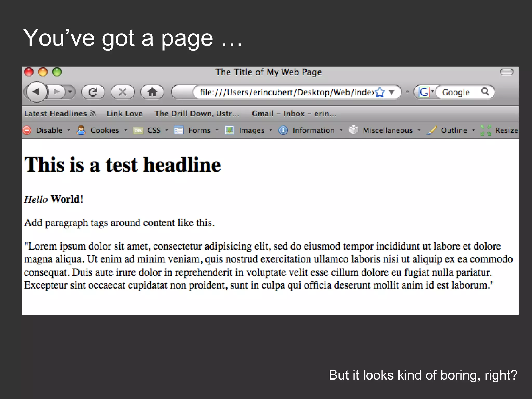This screenshot has height=399, width=532.
Task: Click the RSS feed icon next to Latest Headlines
Action: click(x=93, y=114)
